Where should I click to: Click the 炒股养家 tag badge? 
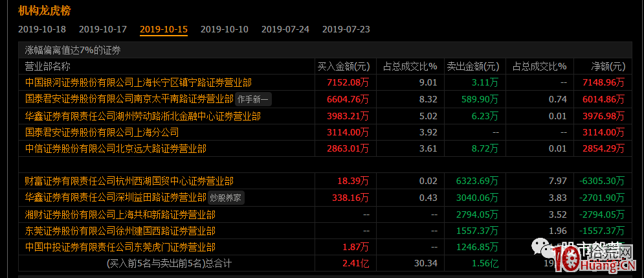(x=227, y=198)
